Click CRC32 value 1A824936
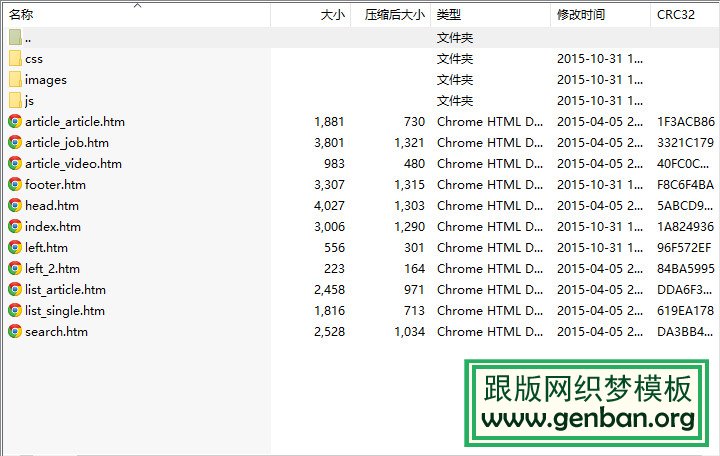 pyautogui.click(x=686, y=227)
